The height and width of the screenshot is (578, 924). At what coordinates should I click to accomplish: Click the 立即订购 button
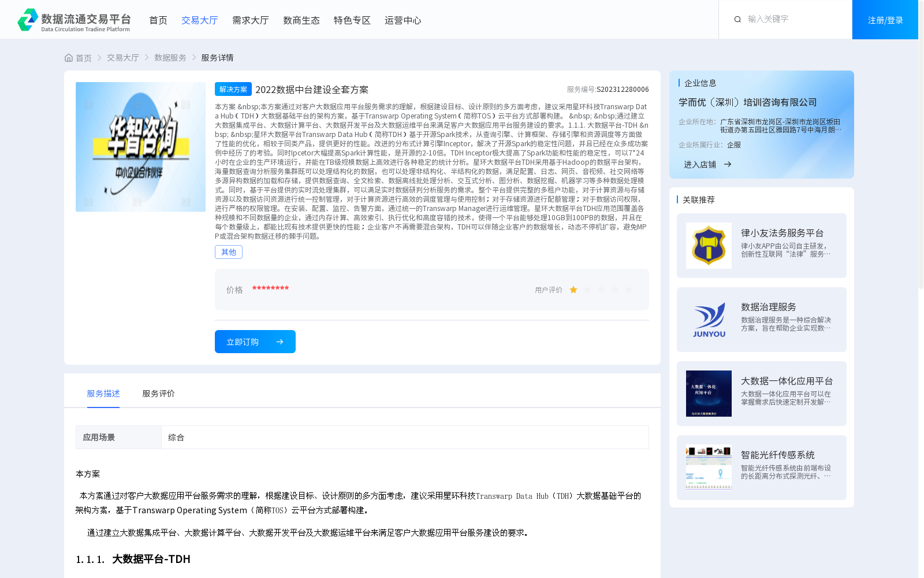[255, 342]
